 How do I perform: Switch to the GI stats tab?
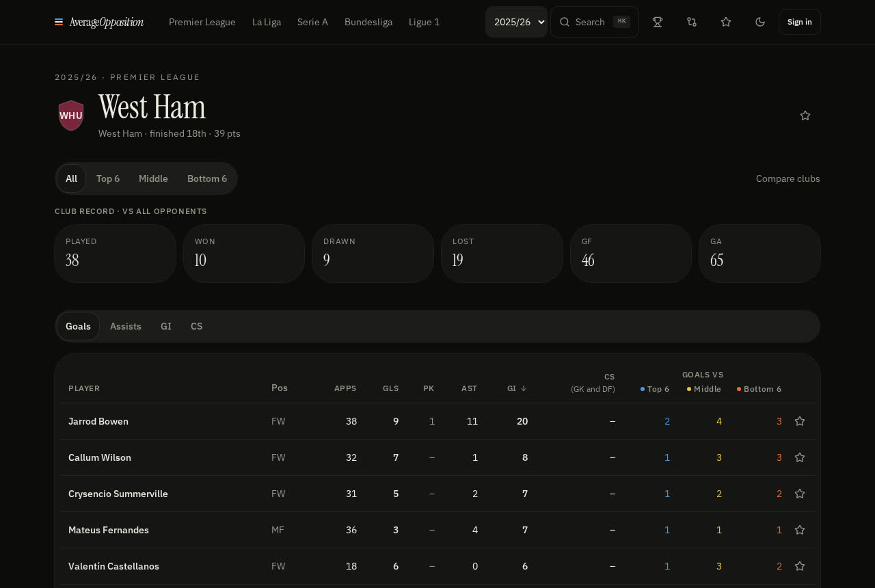point(166,326)
